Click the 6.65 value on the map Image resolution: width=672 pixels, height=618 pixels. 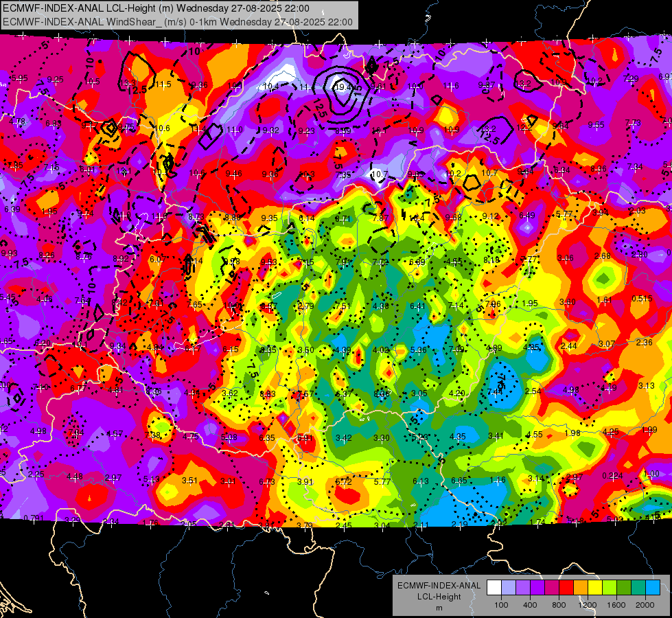(459, 481)
